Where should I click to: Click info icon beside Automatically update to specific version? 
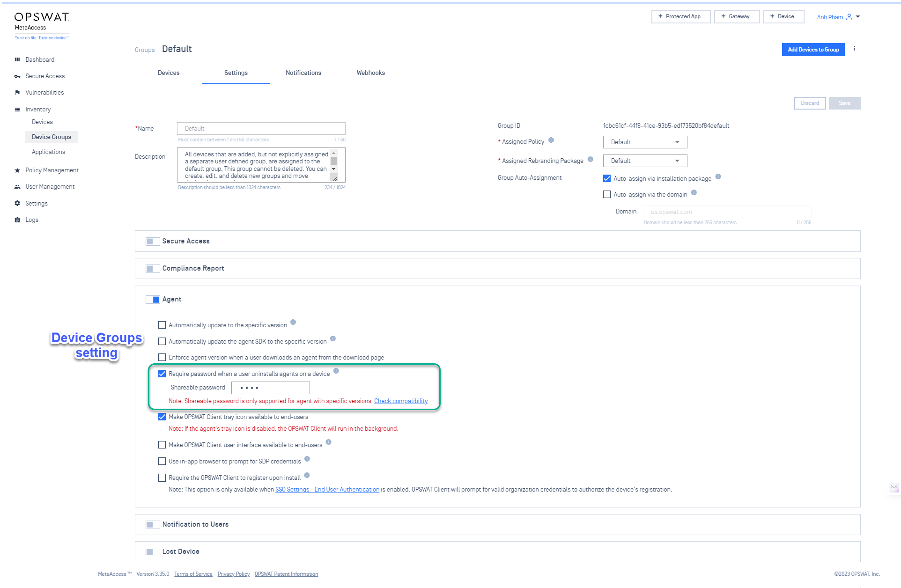[293, 322]
